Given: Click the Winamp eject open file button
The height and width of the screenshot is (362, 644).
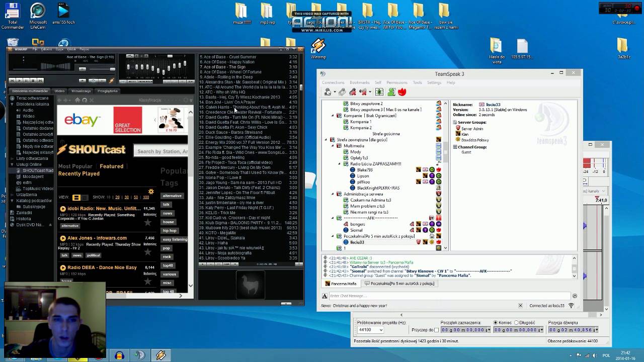Looking at the screenshot, I should pos(83,80).
